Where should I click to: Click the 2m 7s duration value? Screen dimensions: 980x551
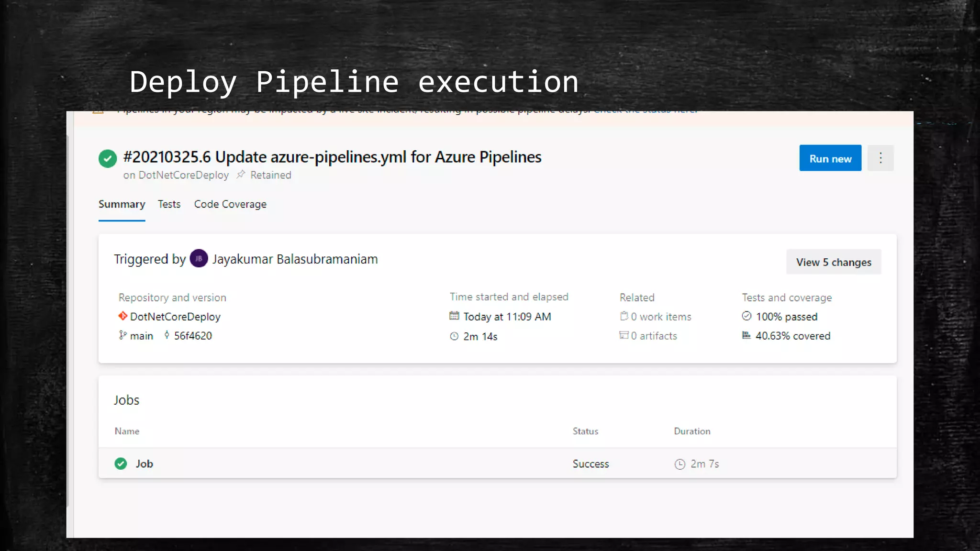click(x=704, y=464)
